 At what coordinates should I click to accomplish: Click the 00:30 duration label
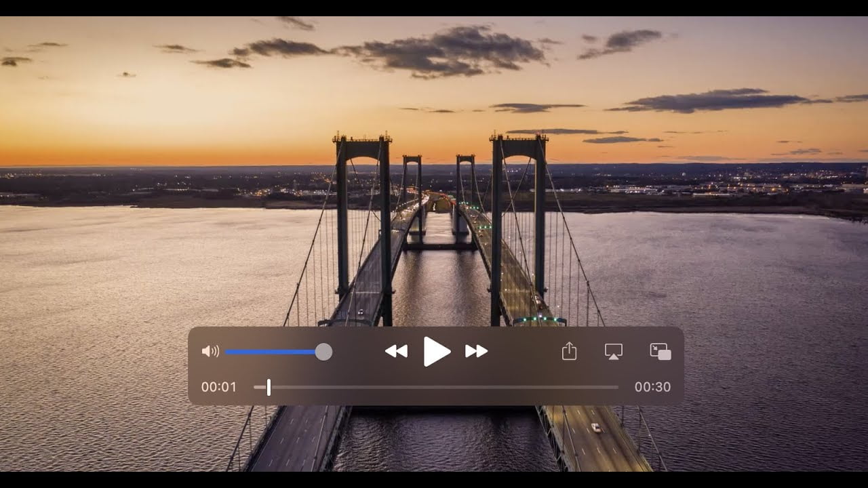[652, 387]
